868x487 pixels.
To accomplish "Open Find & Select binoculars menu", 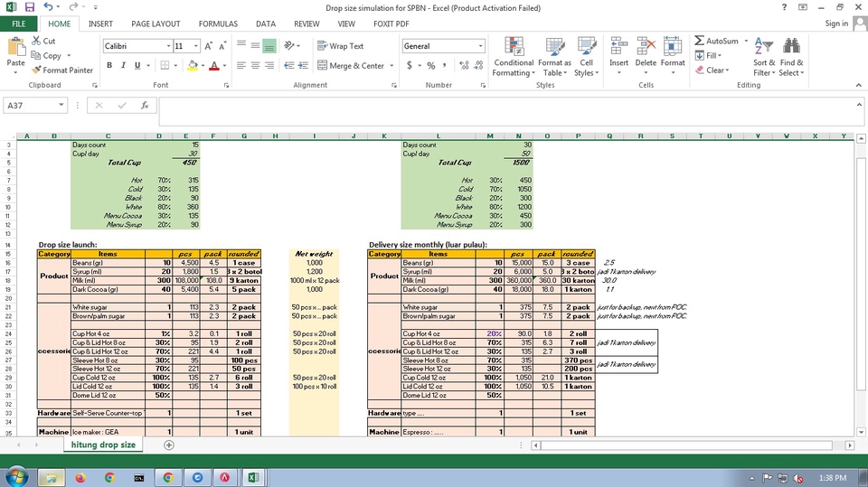I will pos(791,57).
